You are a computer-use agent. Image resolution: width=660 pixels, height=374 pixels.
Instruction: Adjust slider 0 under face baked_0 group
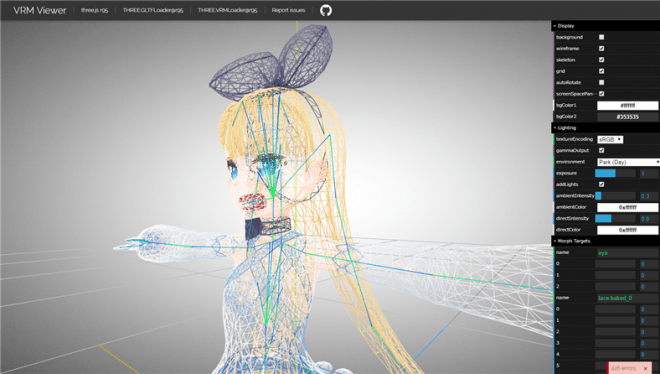(615, 309)
